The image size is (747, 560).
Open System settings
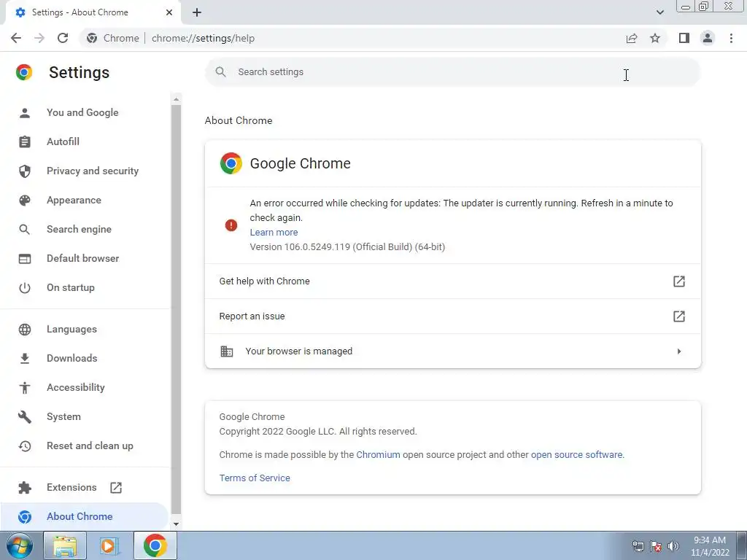[x=63, y=416]
